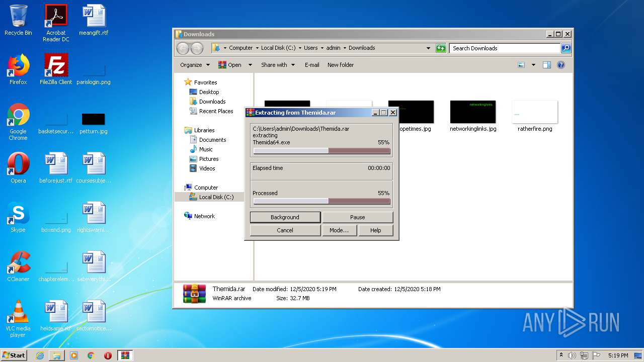Click the Action Center flag icon

[x=596, y=355]
